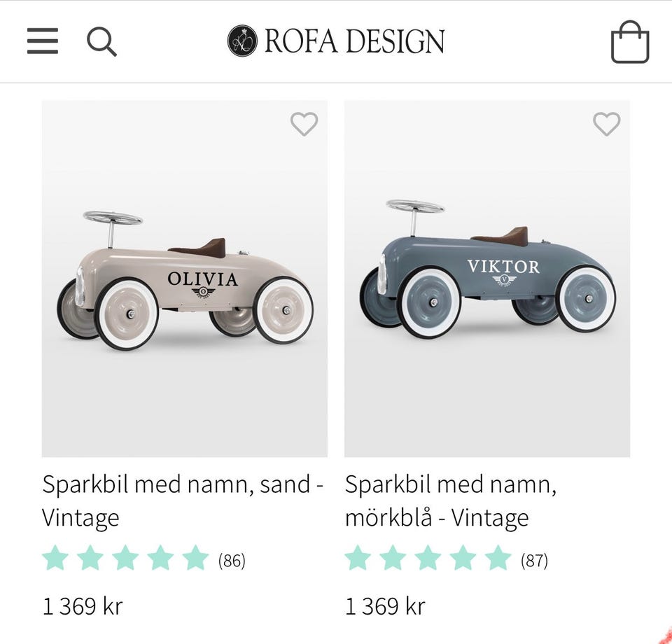Select the first star on the OLIVIA car rating
Image resolution: width=672 pixels, height=644 pixels.
pyautogui.click(x=56, y=559)
